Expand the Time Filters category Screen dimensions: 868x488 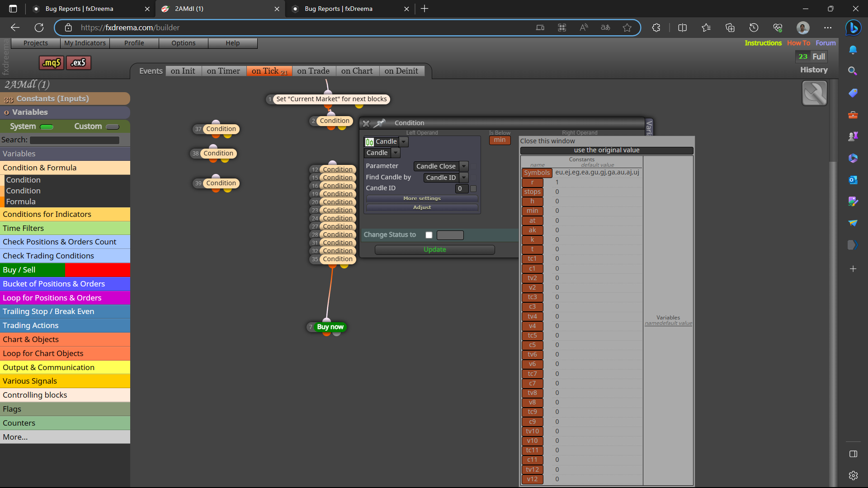point(65,228)
